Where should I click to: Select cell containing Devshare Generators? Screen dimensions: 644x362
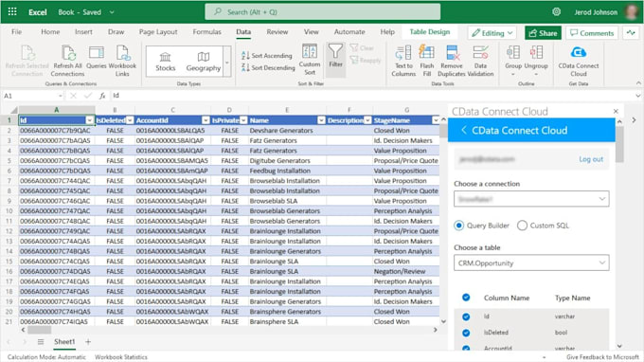(x=287, y=131)
